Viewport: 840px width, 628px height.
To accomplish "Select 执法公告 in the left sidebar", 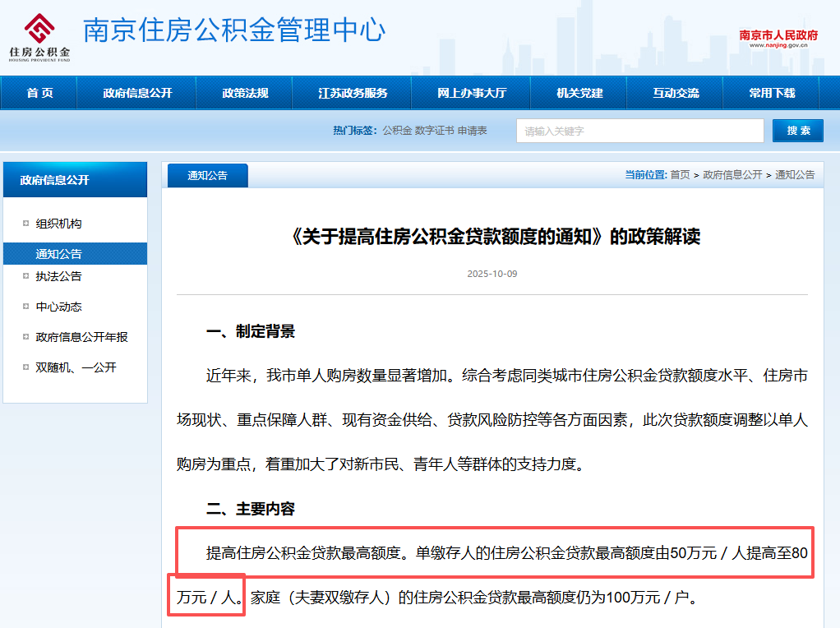I will pyautogui.click(x=58, y=276).
